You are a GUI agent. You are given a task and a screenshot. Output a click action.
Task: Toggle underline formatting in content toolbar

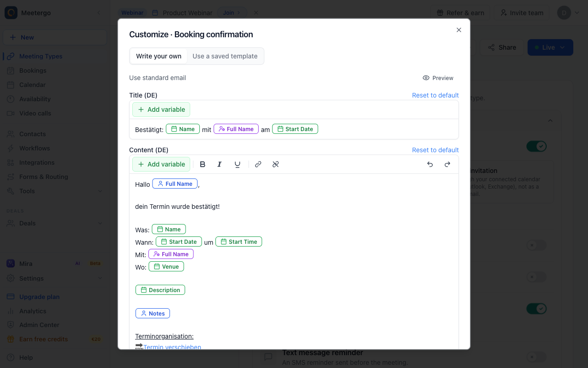[237, 164]
